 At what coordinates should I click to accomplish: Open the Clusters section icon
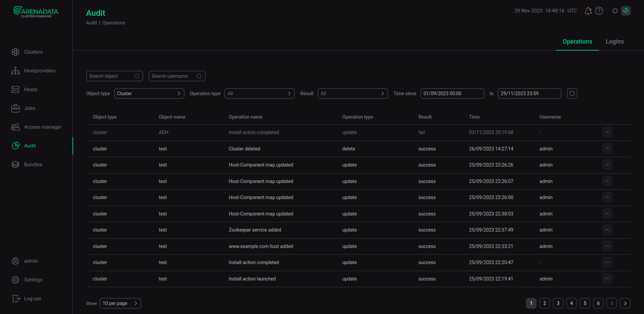point(15,52)
